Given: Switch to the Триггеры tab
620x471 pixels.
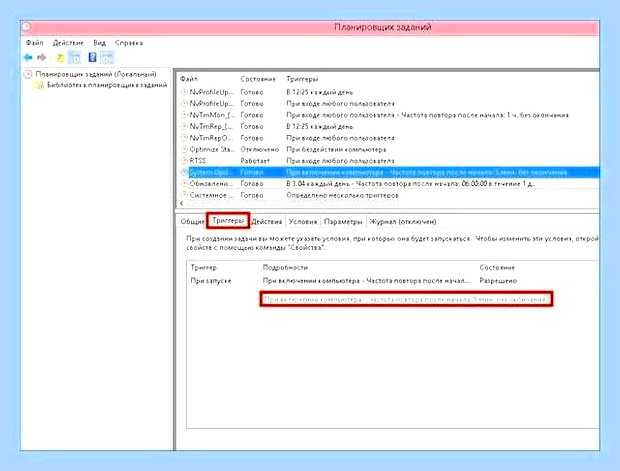Looking at the screenshot, I should [228, 221].
